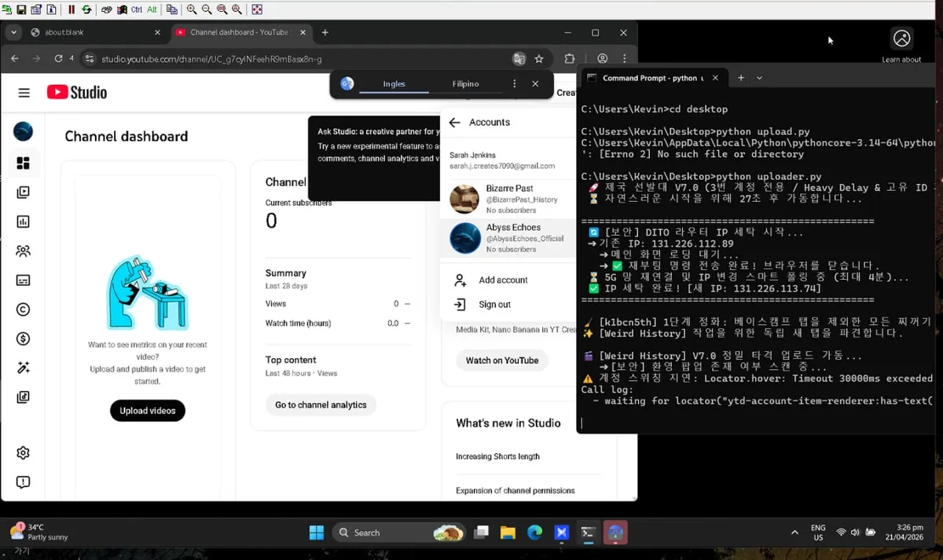943x560 pixels.
Task: Open the Subtitles icon in Studio sidebar
Action: point(23,280)
